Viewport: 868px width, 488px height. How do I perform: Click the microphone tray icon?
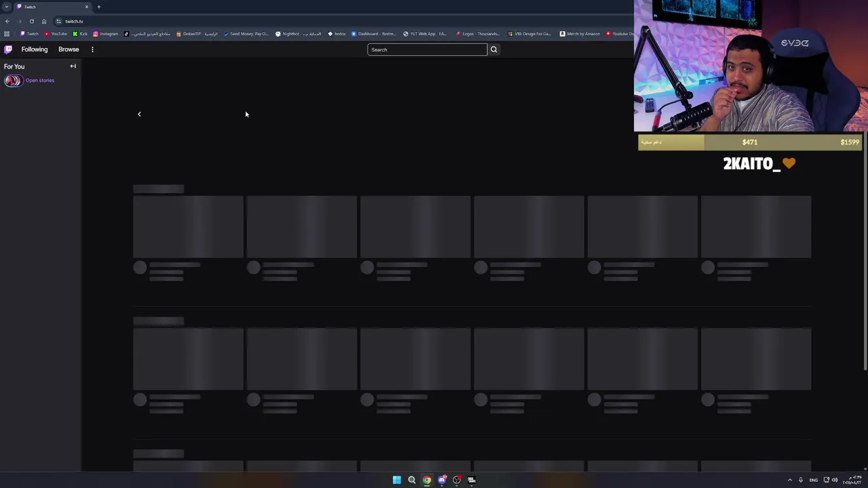(801, 480)
